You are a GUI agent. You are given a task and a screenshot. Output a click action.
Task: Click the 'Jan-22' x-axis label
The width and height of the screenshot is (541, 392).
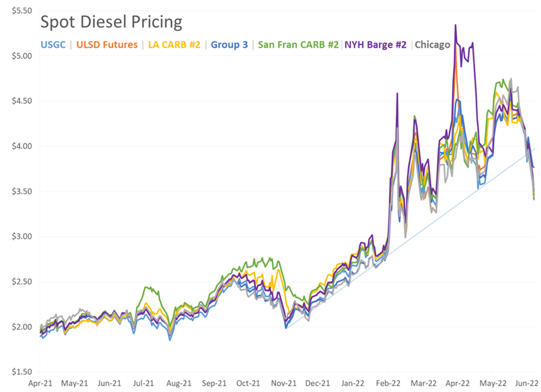(352, 383)
